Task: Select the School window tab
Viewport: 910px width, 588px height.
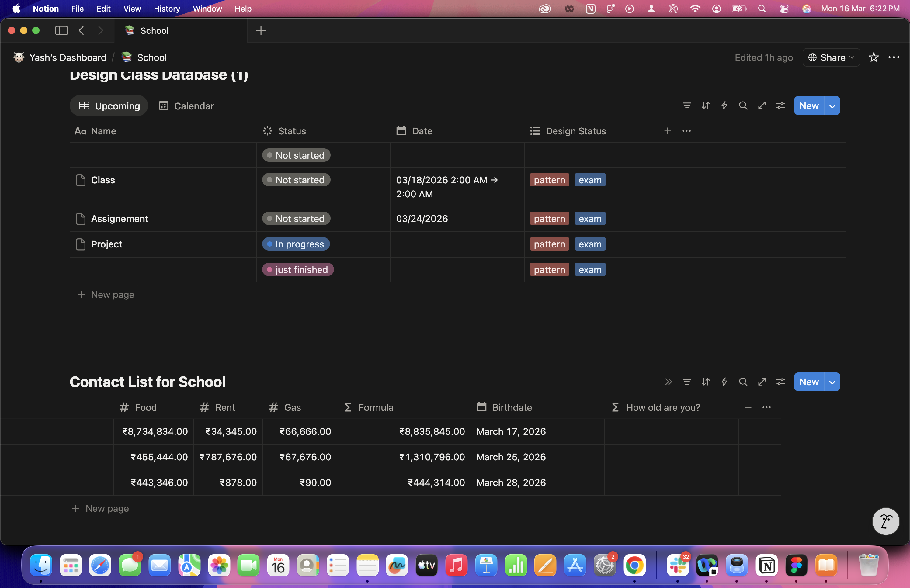Action: (180, 30)
